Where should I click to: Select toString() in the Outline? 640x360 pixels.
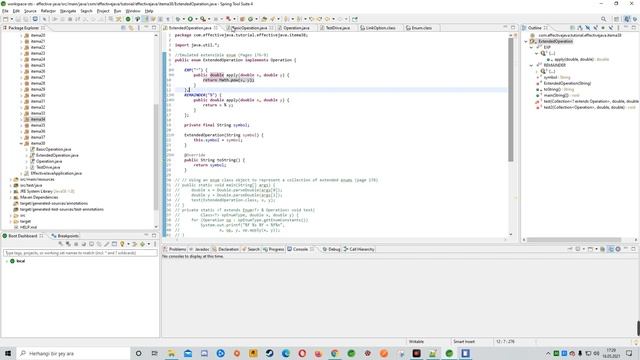[552, 89]
